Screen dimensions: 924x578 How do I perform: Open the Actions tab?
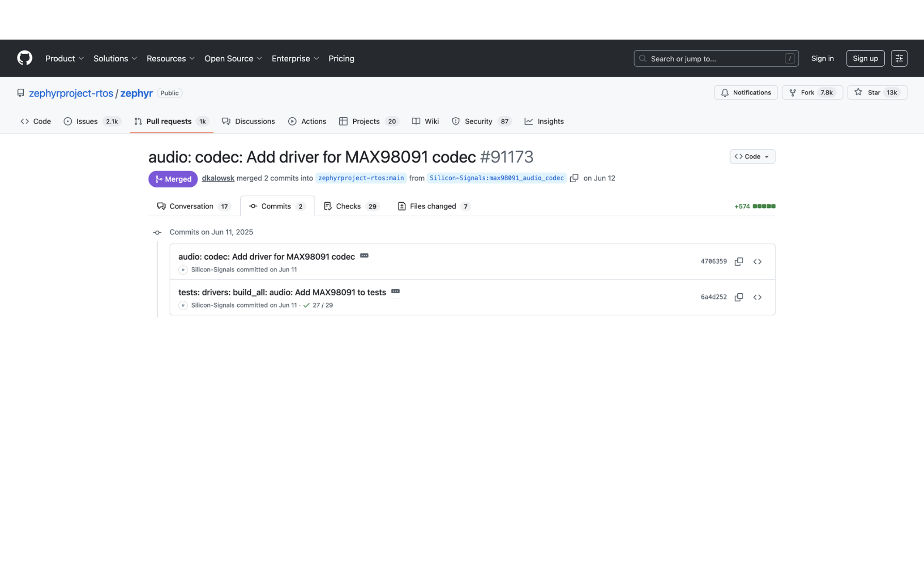click(x=307, y=121)
